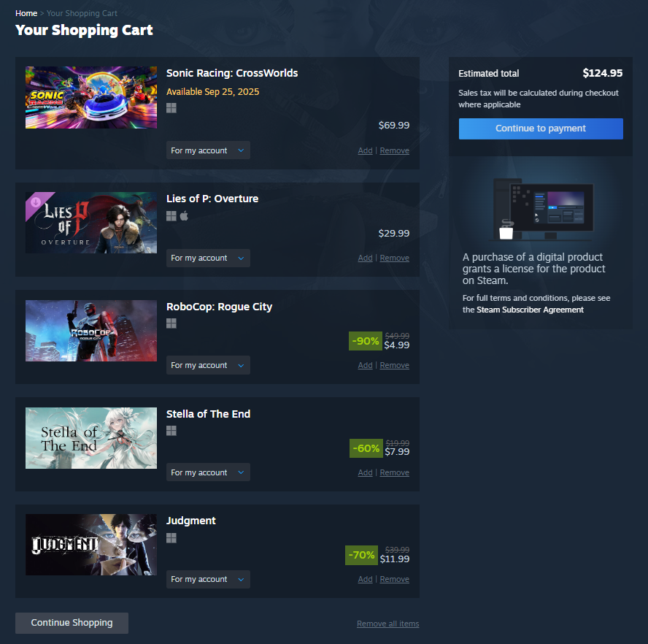Screen dimensions: 648x644
Task: Click Continue to payment button
Action: (x=541, y=129)
